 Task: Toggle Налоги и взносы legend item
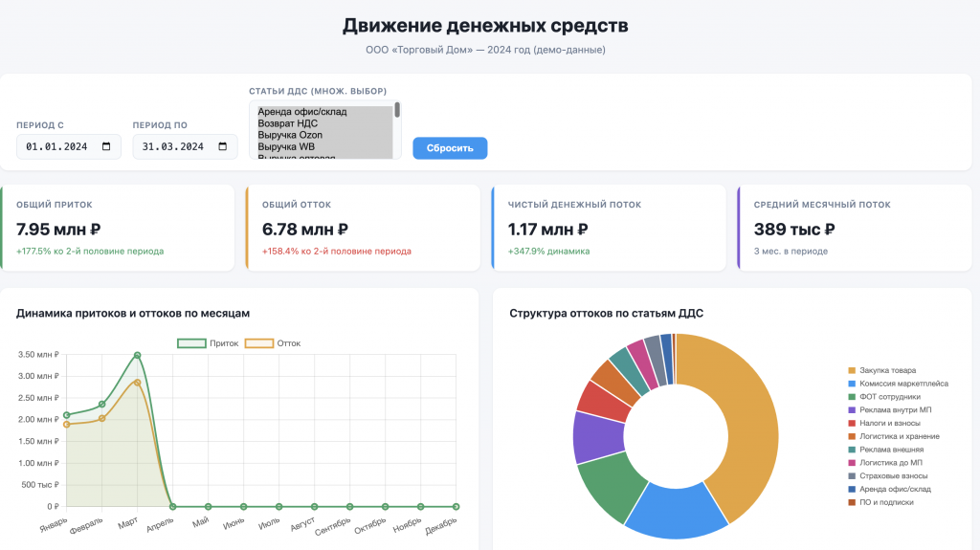pos(883,423)
